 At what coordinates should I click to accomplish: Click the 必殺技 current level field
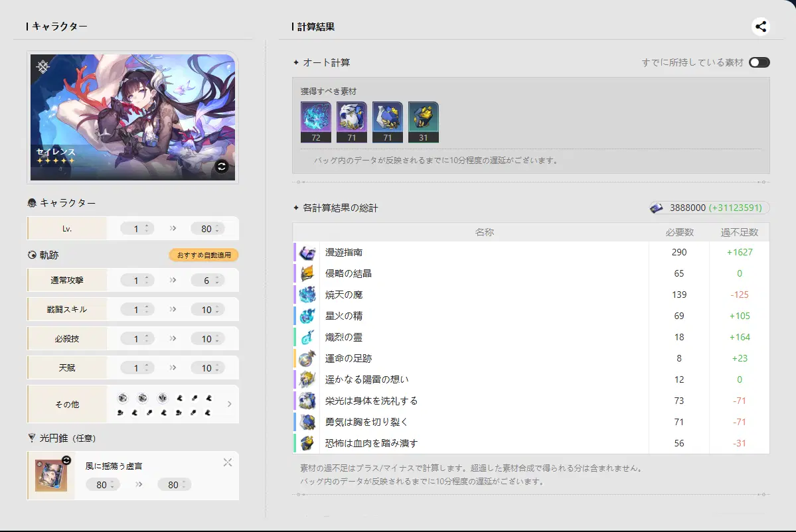point(137,339)
